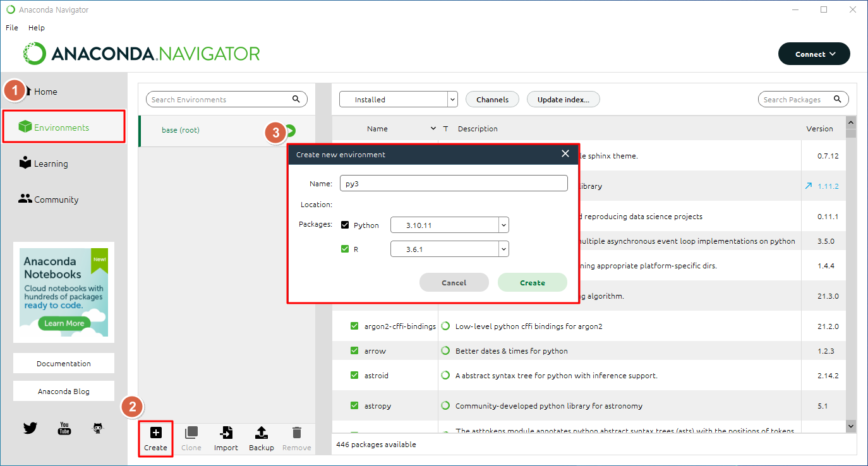Click Learn More on the Anaconda Notebooks ad
Image resolution: width=868 pixels, height=466 pixels.
click(x=64, y=323)
